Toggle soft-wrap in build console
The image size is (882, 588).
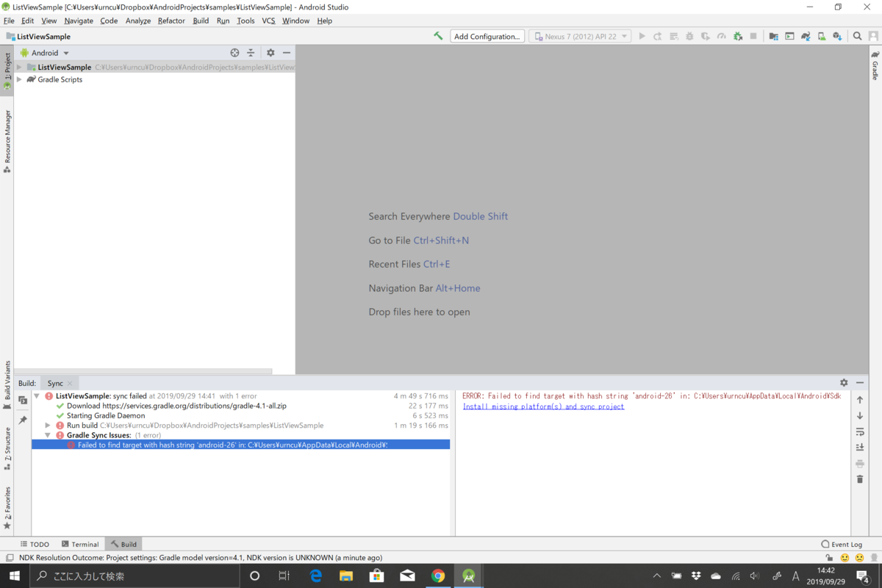860,432
